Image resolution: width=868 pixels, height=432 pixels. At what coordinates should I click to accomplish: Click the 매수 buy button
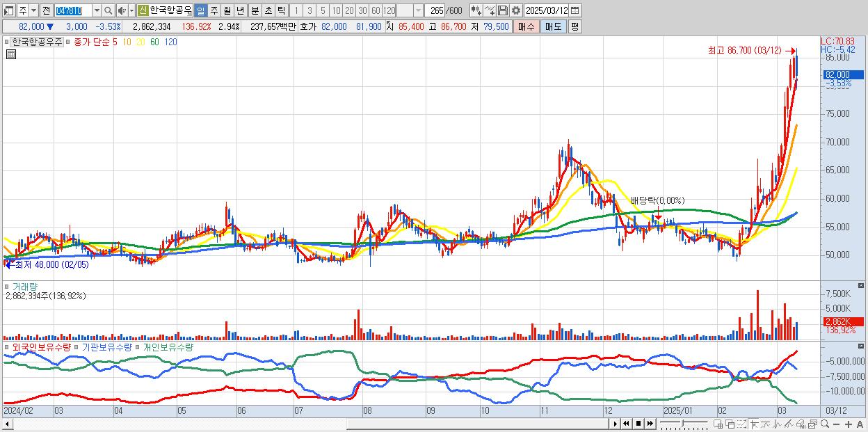pyautogui.click(x=527, y=26)
